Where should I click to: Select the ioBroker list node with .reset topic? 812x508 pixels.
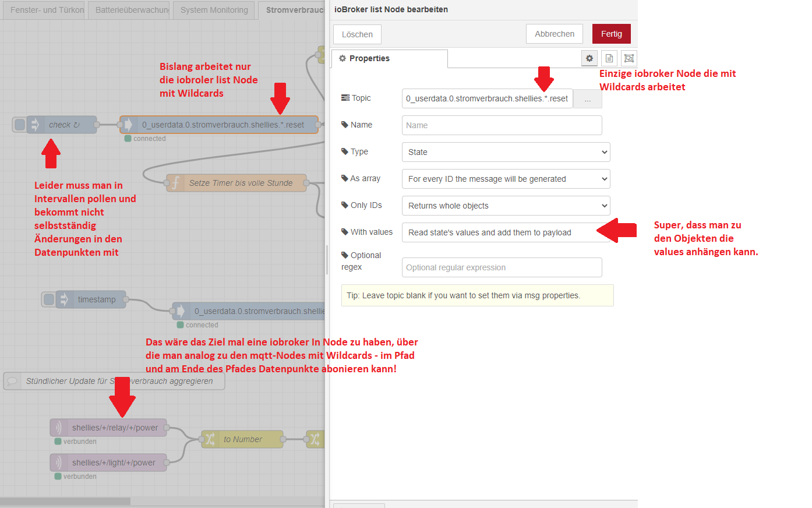coord(219,125)
